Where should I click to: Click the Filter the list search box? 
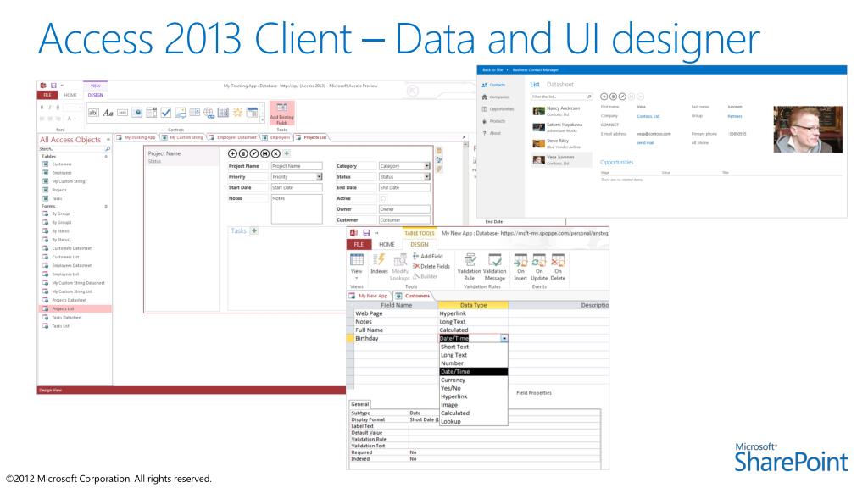[x=561, y=97]
